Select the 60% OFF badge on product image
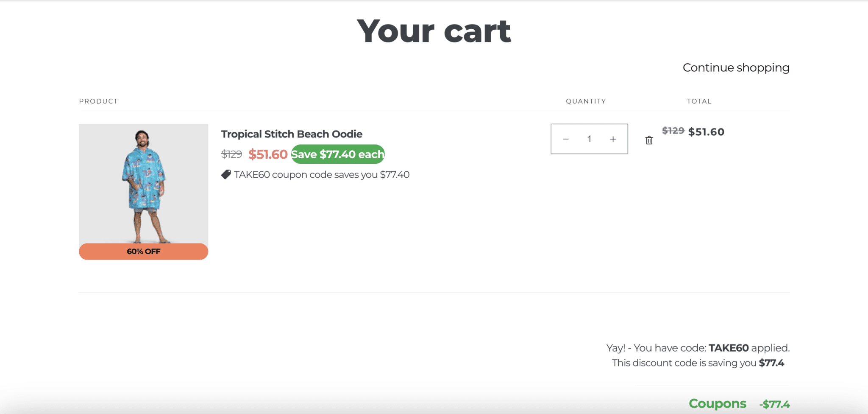 143,251
